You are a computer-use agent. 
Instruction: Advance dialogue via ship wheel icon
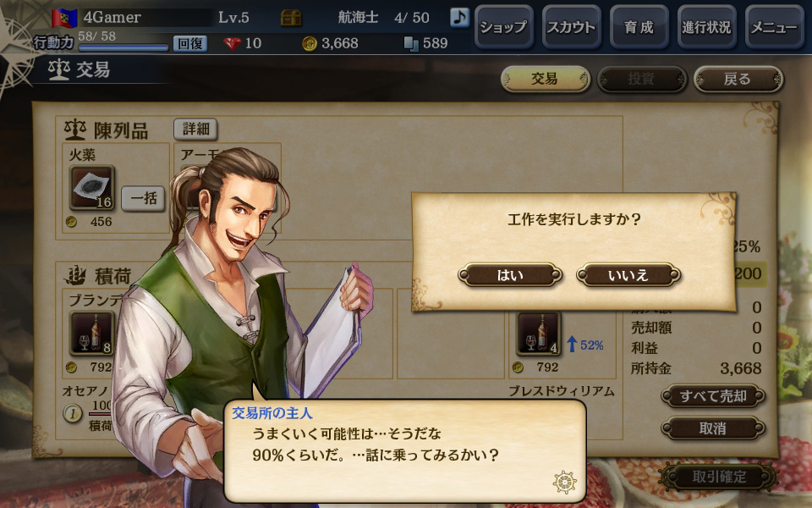(564, 482)
